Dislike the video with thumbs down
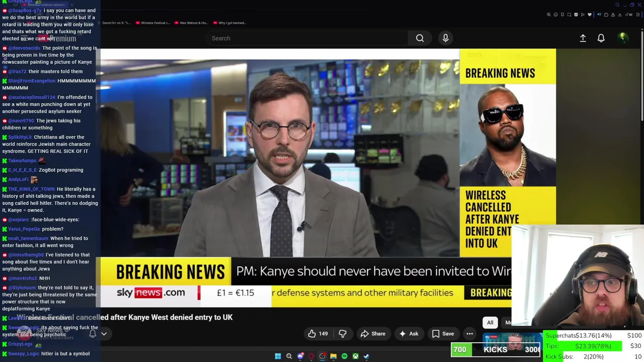This screenshot has height=362, width=644. tap(343, 333)
